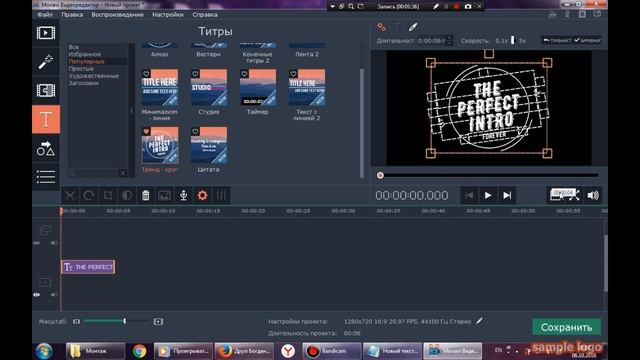Screen dimensions: 640x360
Task: Start voice recording with microphone icon
Action: pyautogui.click(x=183, y=195)
